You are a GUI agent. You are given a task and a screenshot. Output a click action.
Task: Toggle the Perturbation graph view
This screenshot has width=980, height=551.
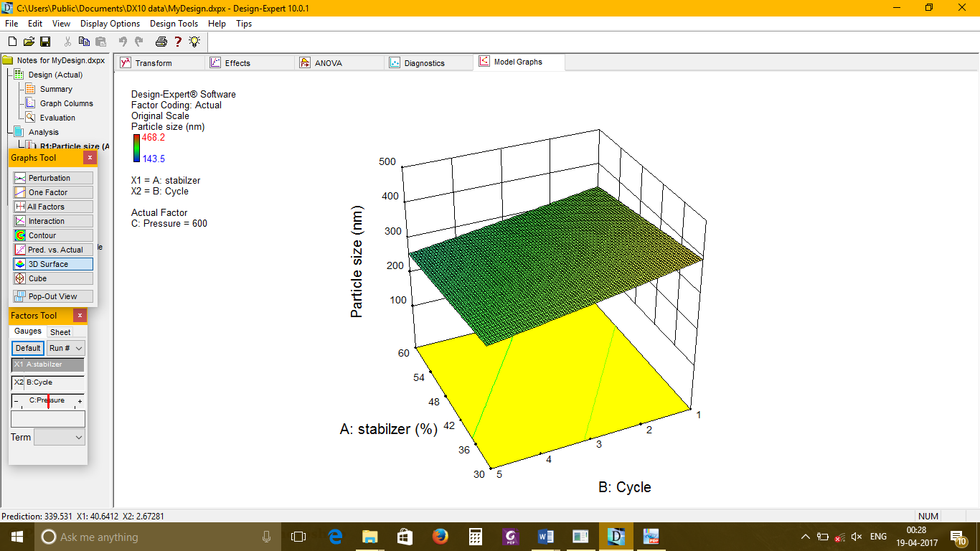click(52, 178)
